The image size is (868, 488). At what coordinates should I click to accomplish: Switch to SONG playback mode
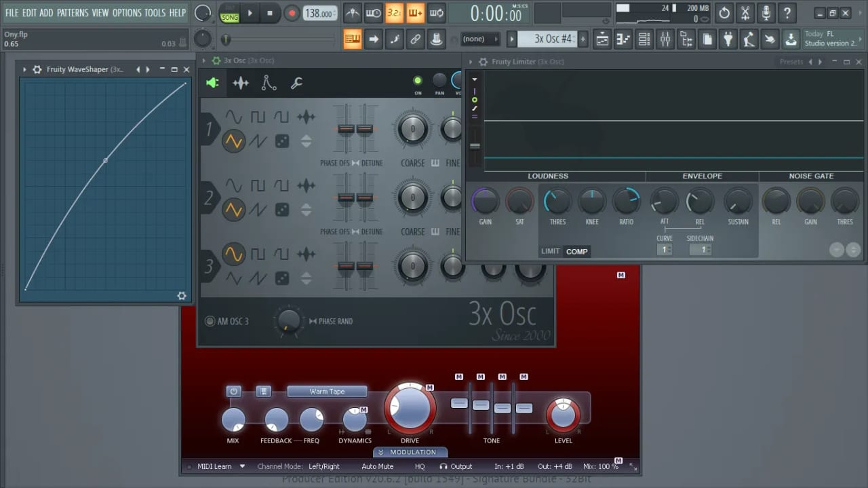click(x=229, y=18)
